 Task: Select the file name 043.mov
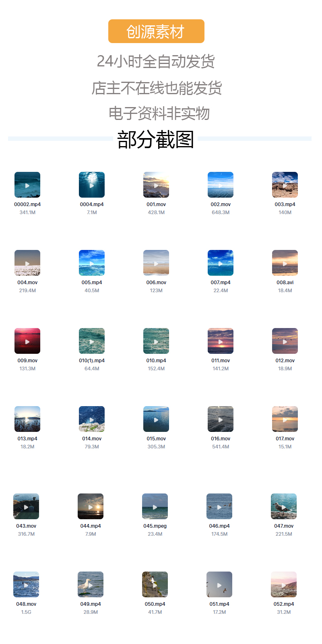pos(26,526)
